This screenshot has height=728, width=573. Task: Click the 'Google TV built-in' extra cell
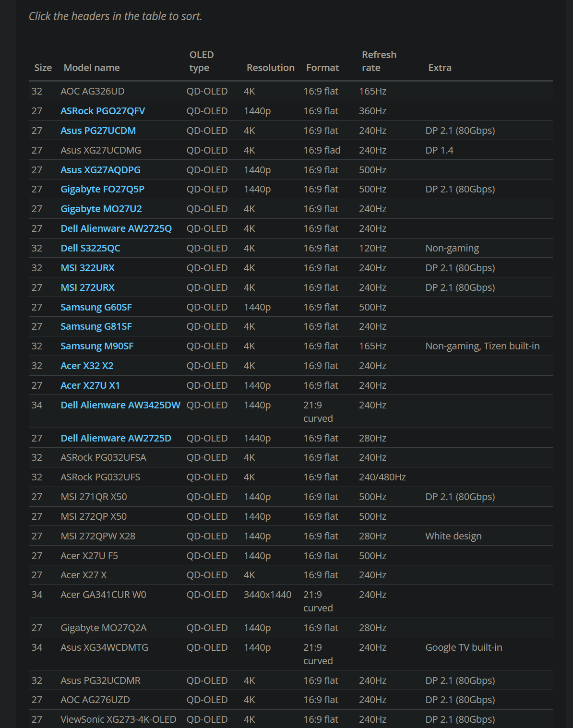pyautogui.click(x=464, y=647)
